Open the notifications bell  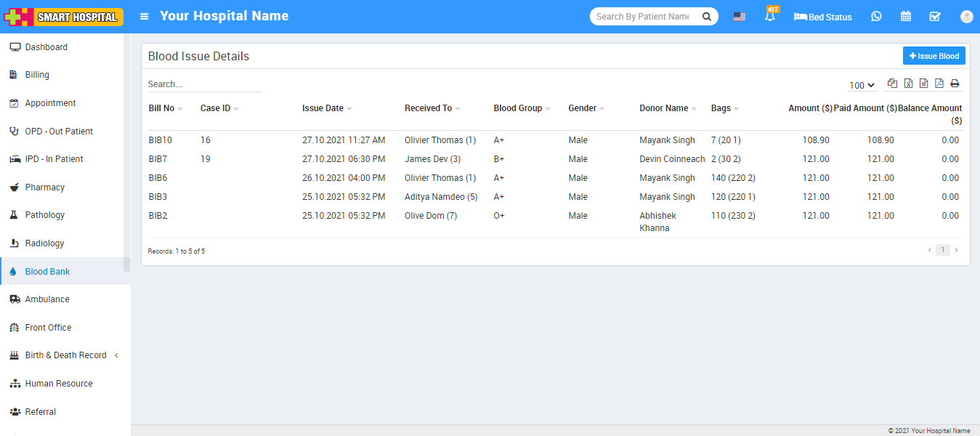click(770, 17)
